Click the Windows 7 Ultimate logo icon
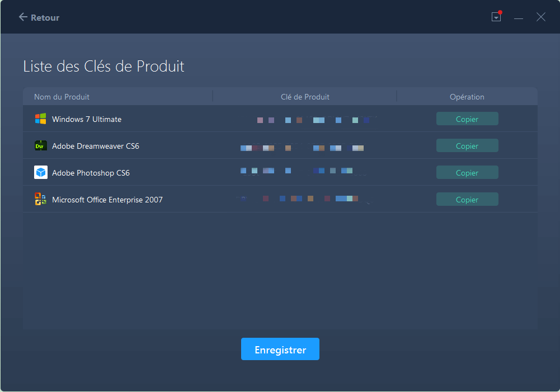Viewport: 560px width, 392px height. (x=41, y=119)
